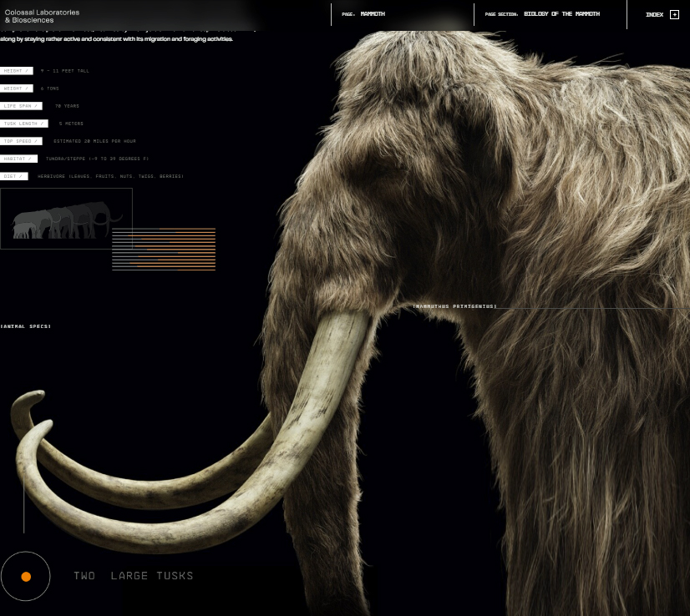Click the TWO LARGE TUSKS label
This screenshot has height=616, width=690.
pyautogui.click(x=133, y=576)
